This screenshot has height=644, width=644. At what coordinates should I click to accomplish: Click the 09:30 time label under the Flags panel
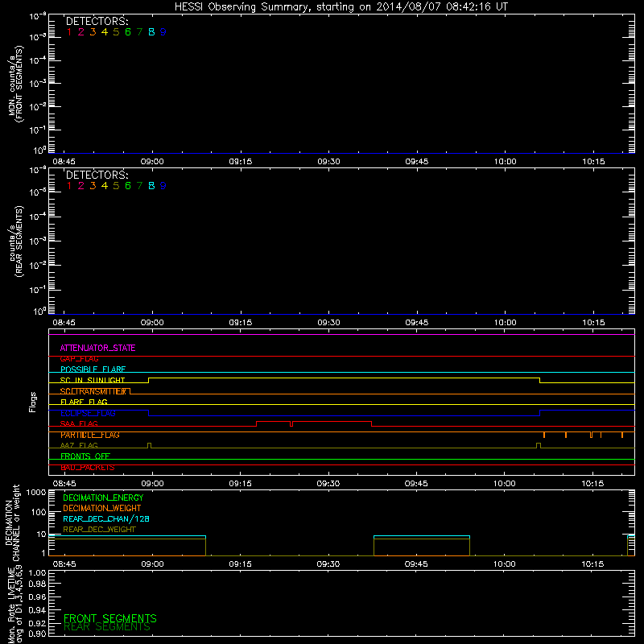pos(328,484)
